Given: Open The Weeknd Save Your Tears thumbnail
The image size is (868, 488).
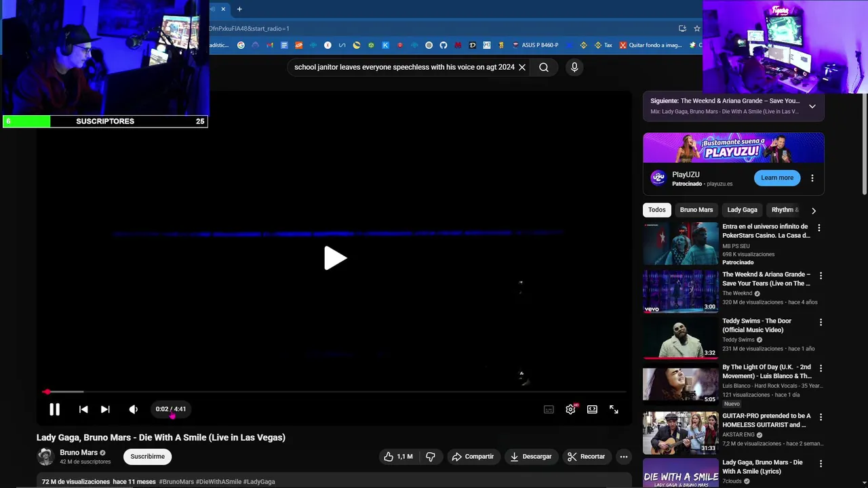Looking at the screenshot, I should pyautogui.click(x=680, y=291).
